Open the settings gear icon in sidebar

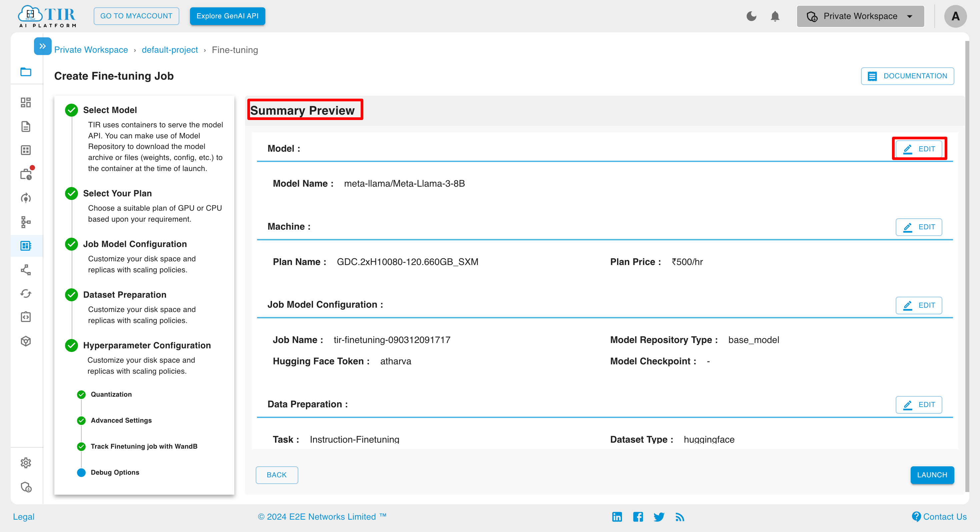point(26,463)
